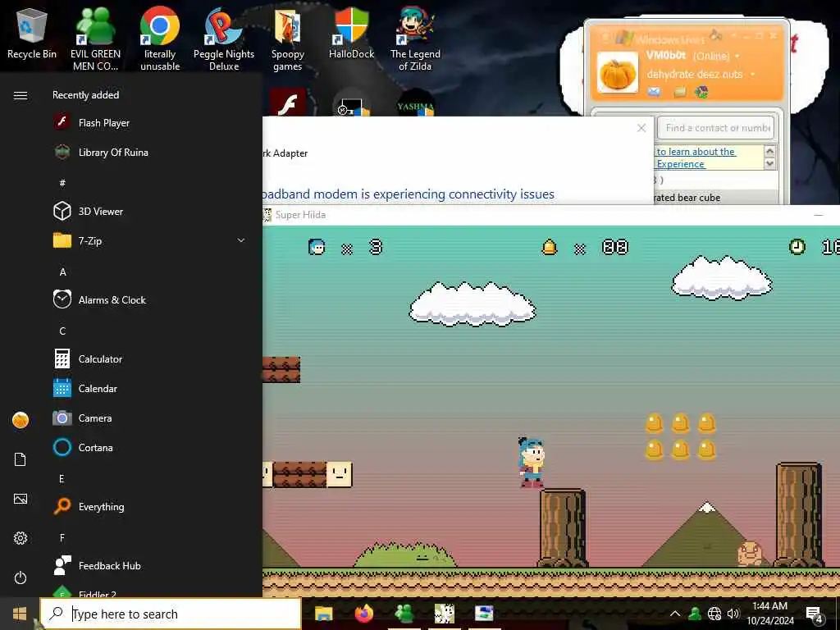Open File Explorer from taskbar
Viewport: 840px width, 630px height.
[x=323, y=614]
